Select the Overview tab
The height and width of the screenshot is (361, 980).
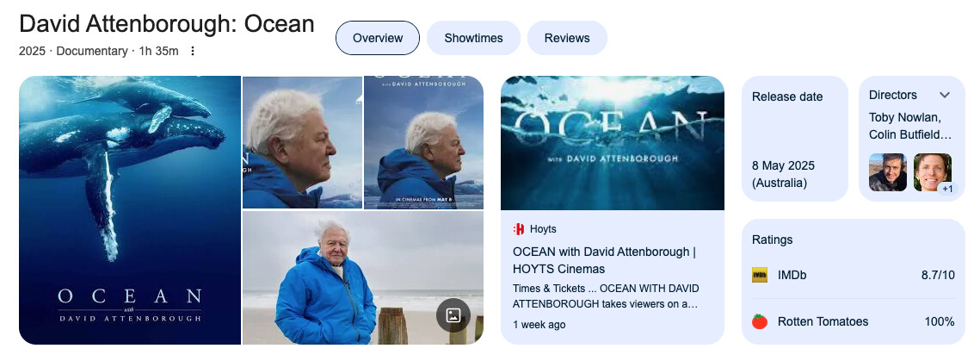(x=378, y=38)
